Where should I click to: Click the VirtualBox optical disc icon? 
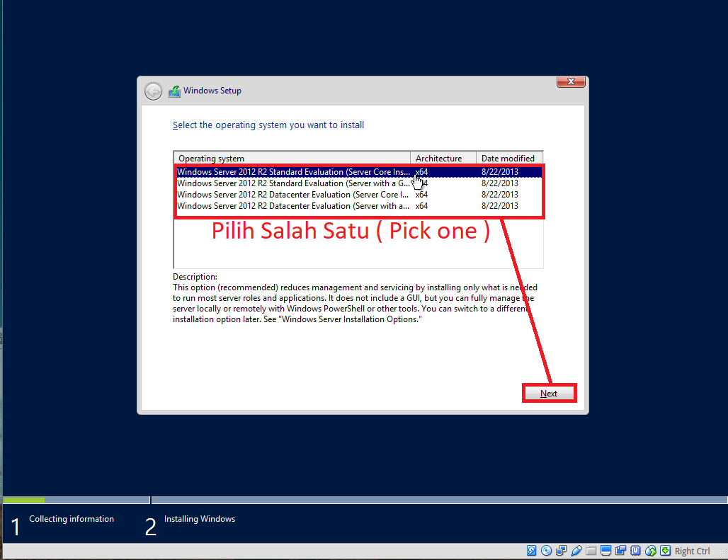[547, 551]
